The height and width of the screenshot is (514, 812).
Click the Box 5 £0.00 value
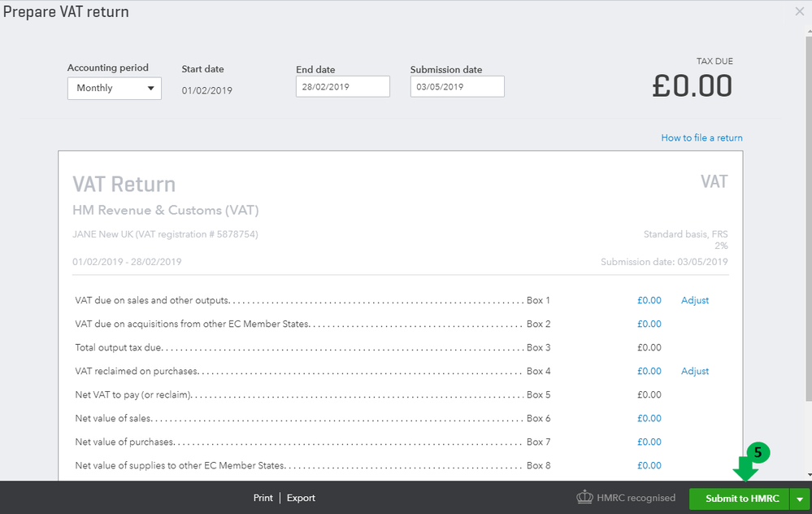pos(649,394)
